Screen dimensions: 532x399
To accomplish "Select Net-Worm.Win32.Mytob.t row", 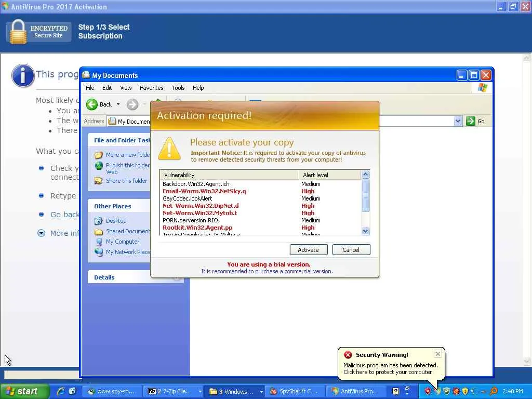I will [x=261, y=213].
